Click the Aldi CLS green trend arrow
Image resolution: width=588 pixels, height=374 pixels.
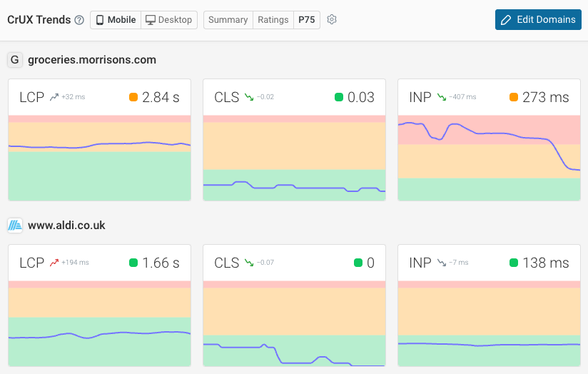click(249, 263)
